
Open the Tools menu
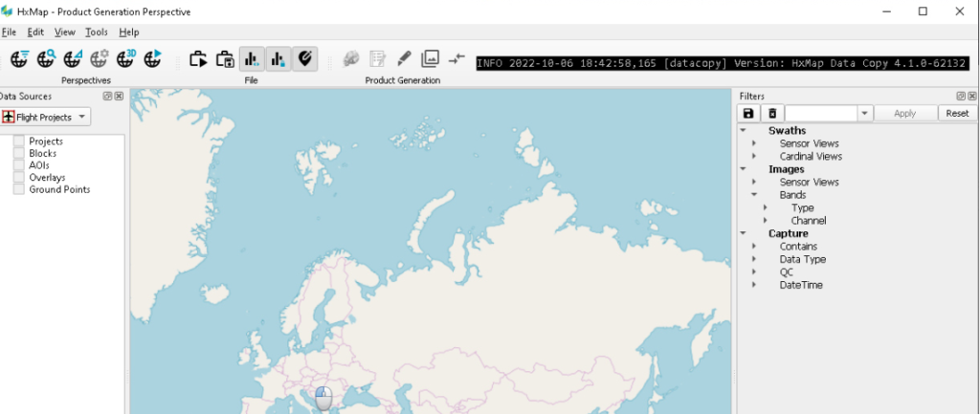pos(97,32)
